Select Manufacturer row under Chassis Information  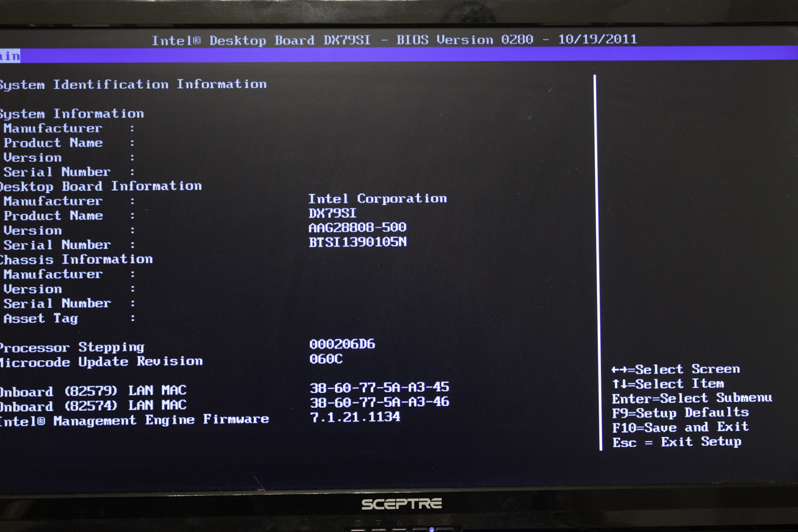click(x=69, y=274)
